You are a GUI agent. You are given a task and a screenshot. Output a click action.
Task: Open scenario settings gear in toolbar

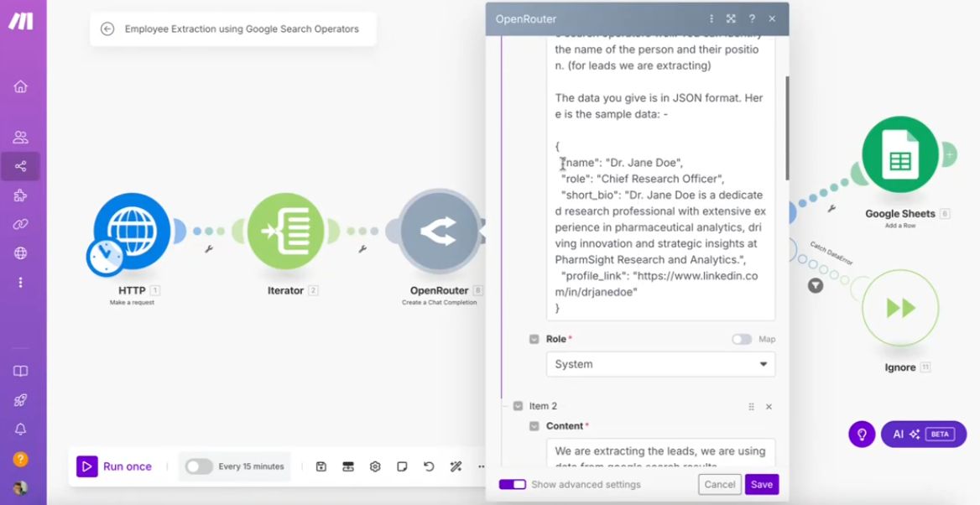click(x=375, y=466)
